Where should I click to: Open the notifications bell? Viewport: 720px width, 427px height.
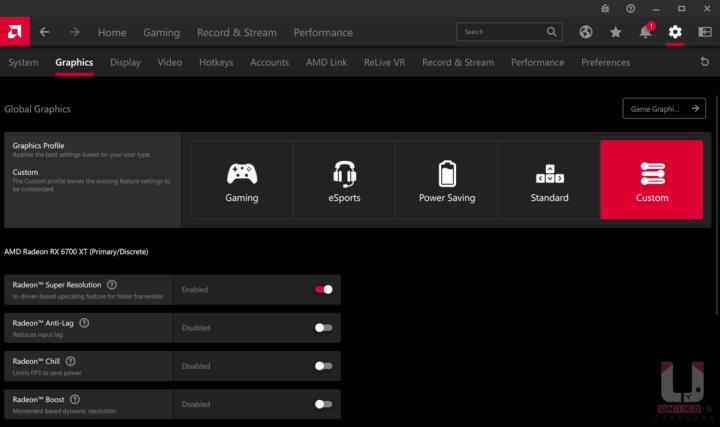[646, 32]
